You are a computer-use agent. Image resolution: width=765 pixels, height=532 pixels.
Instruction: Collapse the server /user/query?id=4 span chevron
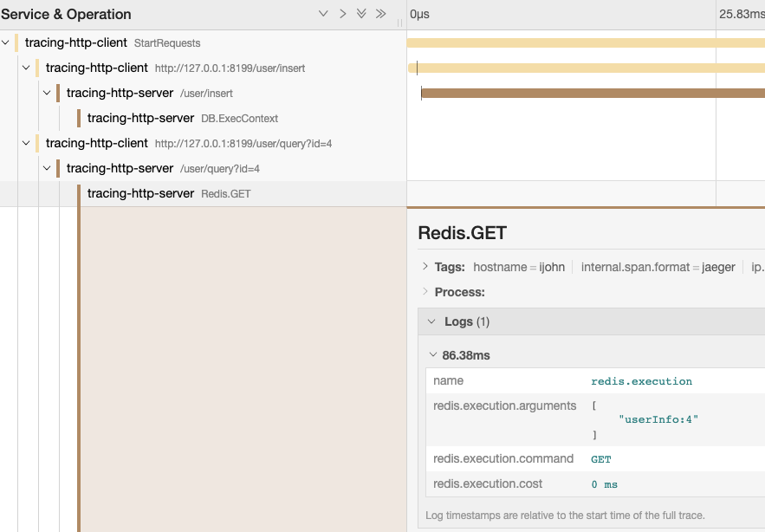click(x=48, y=168)
